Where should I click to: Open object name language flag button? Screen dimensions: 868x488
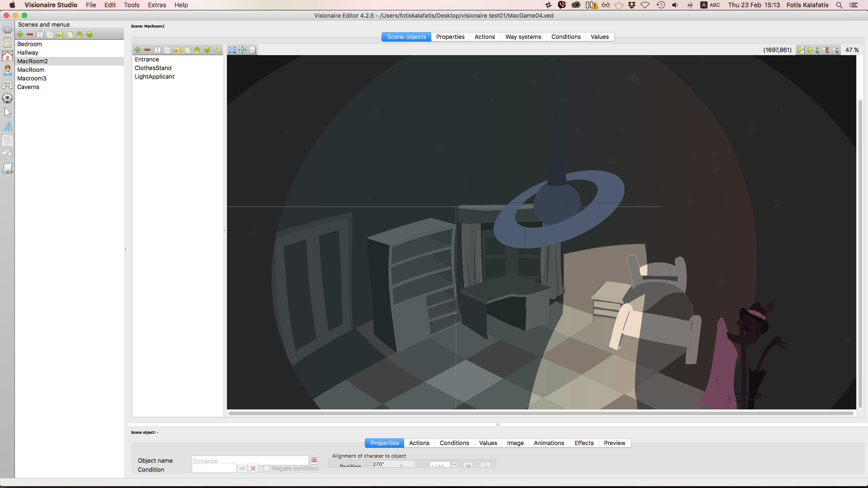(x=314, y=460)
